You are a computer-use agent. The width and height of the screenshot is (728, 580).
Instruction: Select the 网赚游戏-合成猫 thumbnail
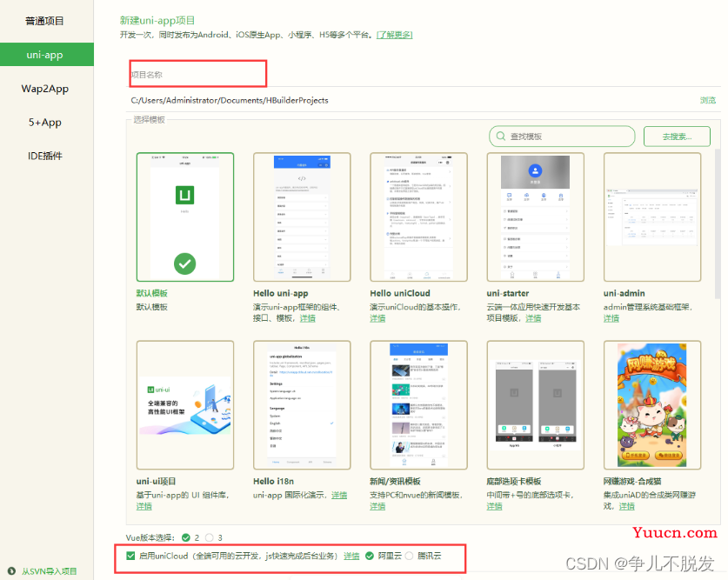coord(652,405)
